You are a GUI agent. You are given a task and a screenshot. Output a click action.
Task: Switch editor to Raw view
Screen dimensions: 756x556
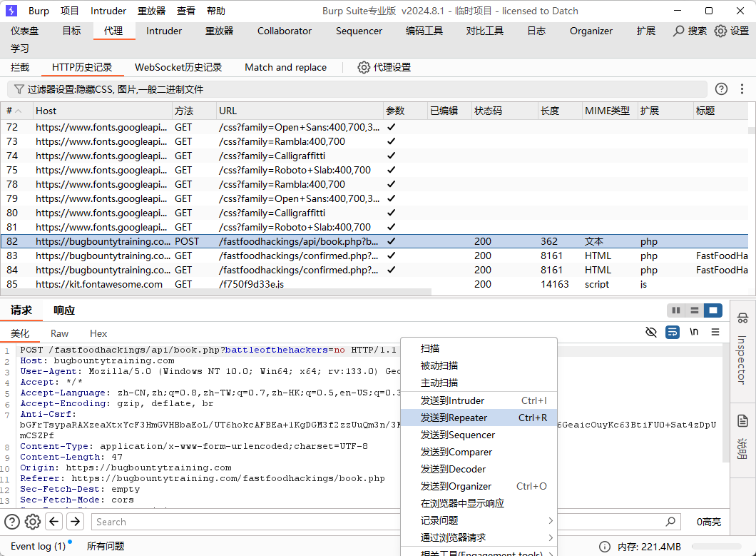pos(59,333)
